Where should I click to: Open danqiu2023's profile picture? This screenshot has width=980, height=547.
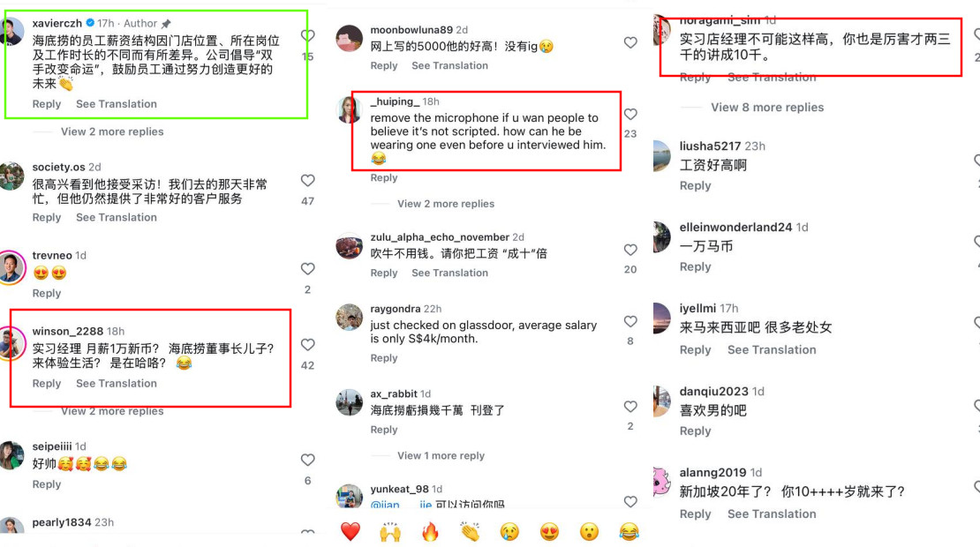pos(661,401)
